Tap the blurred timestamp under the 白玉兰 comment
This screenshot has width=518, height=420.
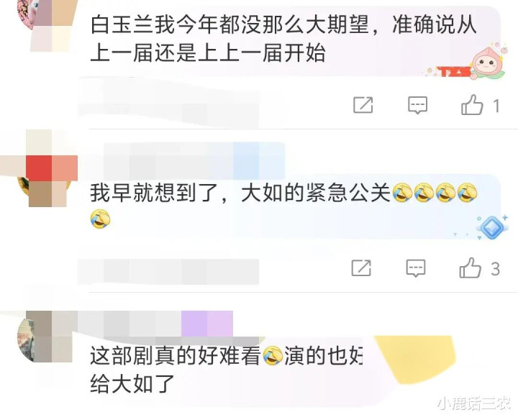tap(168, 103)
